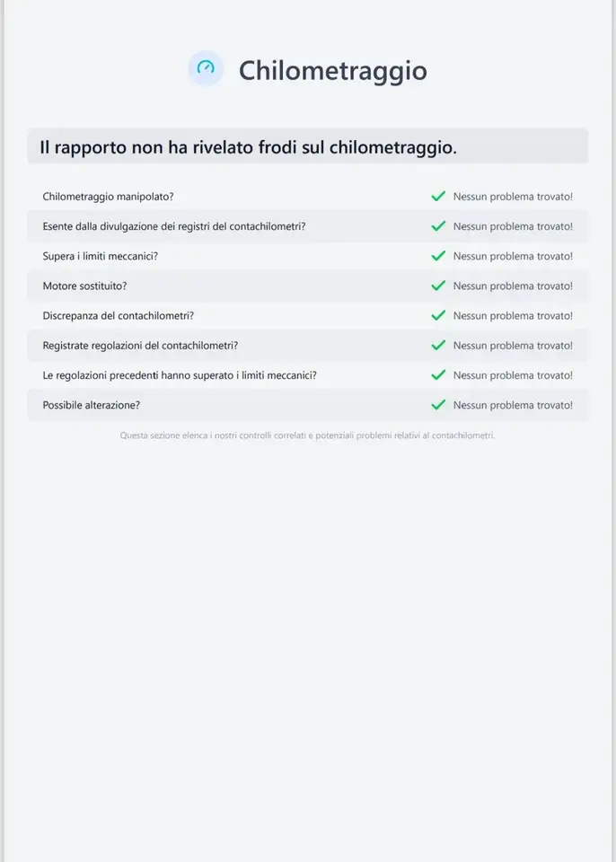Click the speedometer icon beside Chilometraggio
Image resolution: width=616 pixels, height=862 pixels.
pyautogui.click(x=206, y=68)
